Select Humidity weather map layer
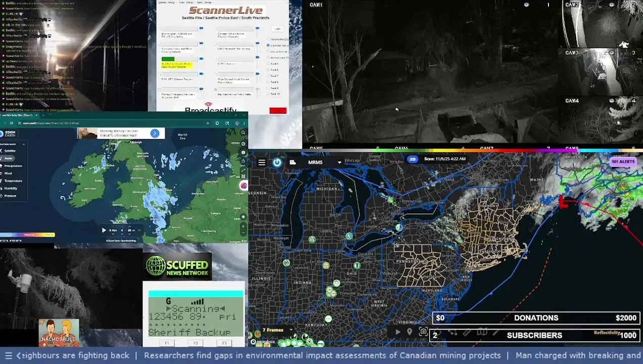 (x=11, y=188)
